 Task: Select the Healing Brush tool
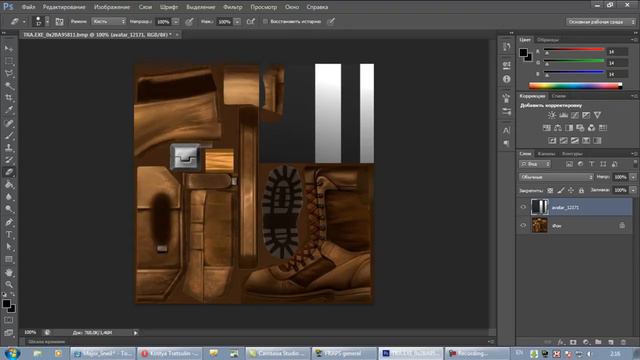pyautogui.click(x=9, y=123)
